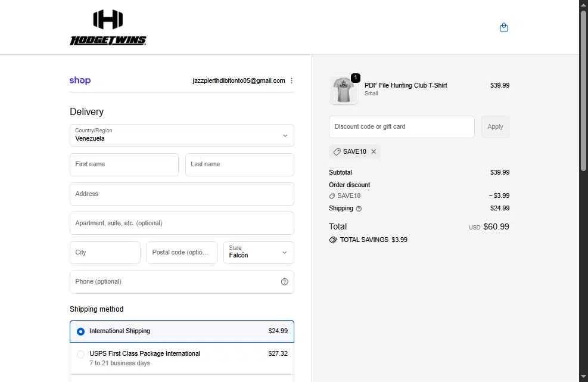Click the scrollbar down arrow
The width and height of the screenshot is (588, 382).
click(x=583, y=377)
